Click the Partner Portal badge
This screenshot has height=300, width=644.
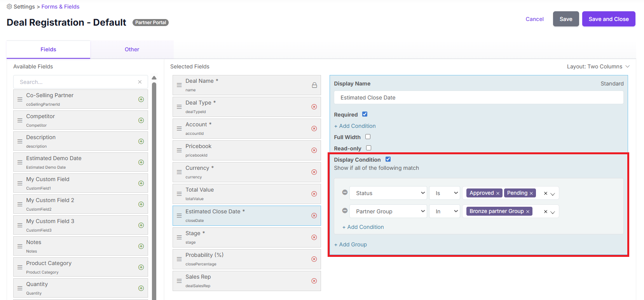[150, 23]
